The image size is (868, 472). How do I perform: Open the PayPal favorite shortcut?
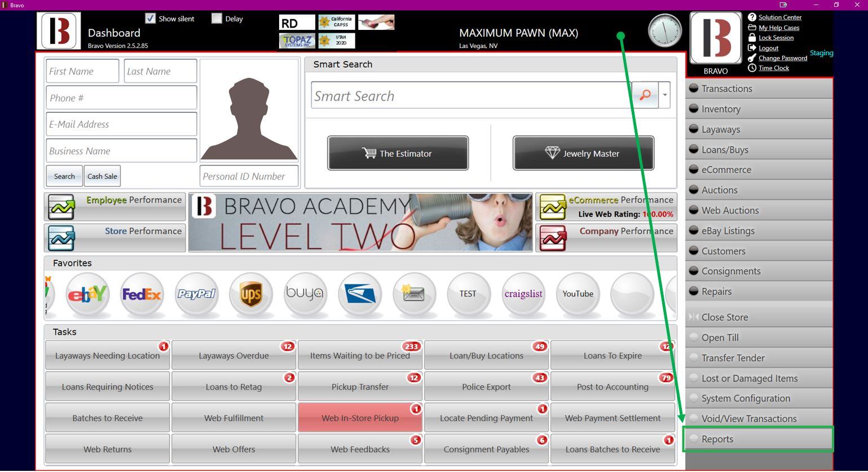[x=196, y=294]
